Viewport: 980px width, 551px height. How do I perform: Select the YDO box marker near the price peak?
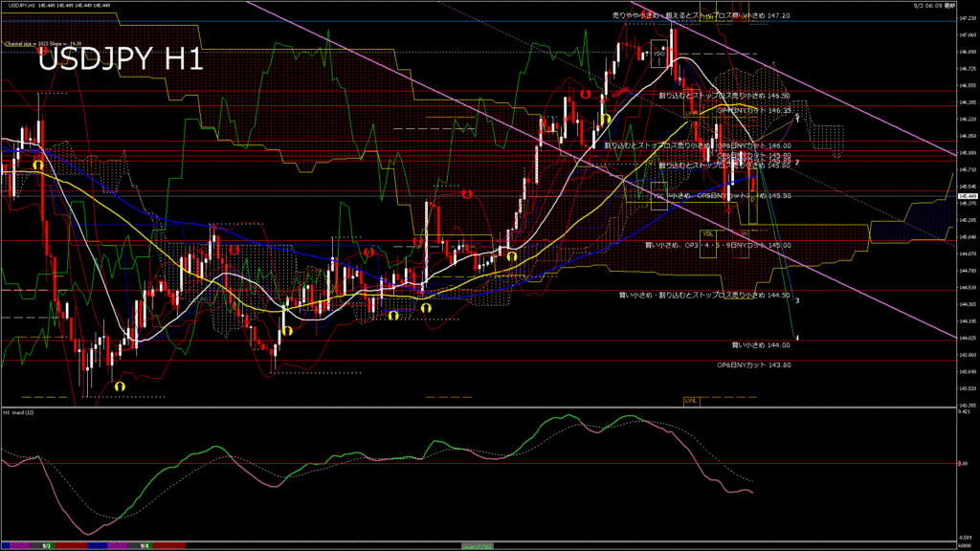coord(658,55)
